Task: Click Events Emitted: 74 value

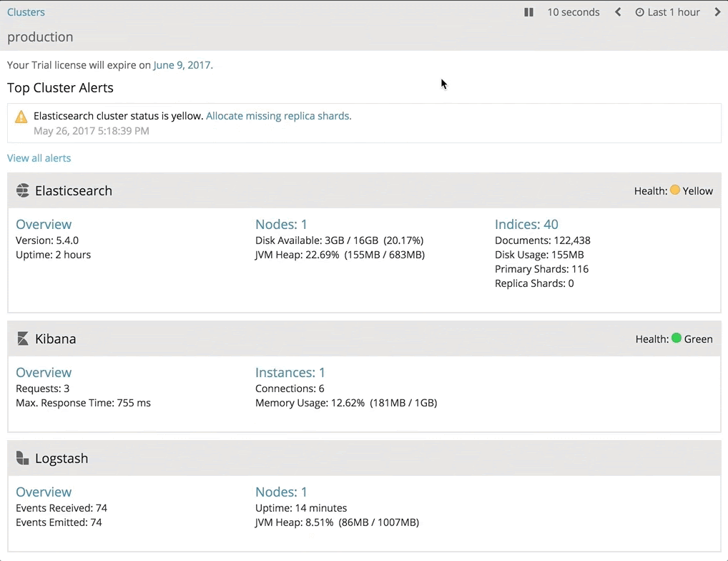Action: point(59,522)
